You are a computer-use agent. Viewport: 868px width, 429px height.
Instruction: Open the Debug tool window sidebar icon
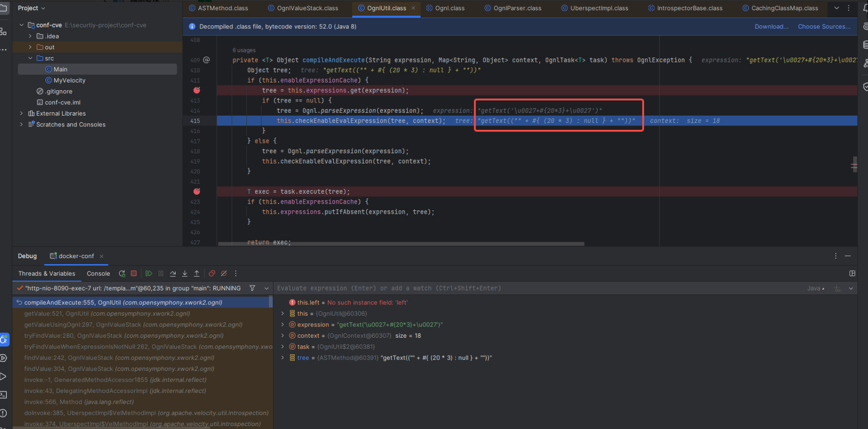[x=4, y=340]
